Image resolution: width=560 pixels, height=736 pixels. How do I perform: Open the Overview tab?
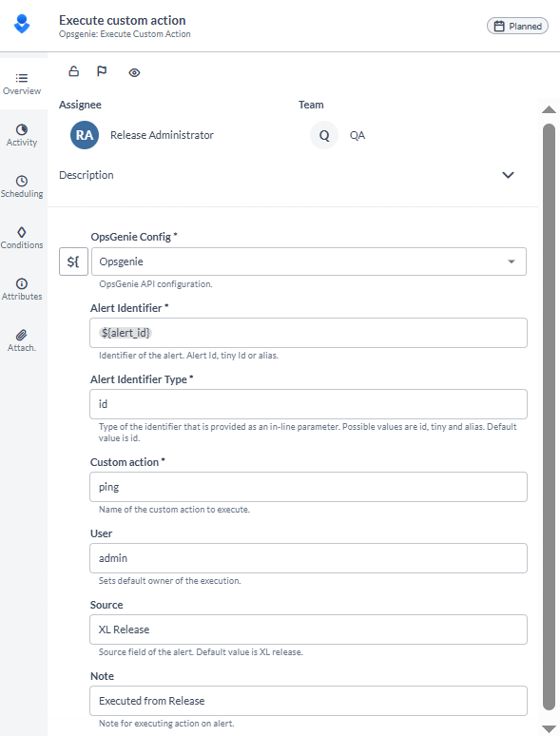(22, 85)
